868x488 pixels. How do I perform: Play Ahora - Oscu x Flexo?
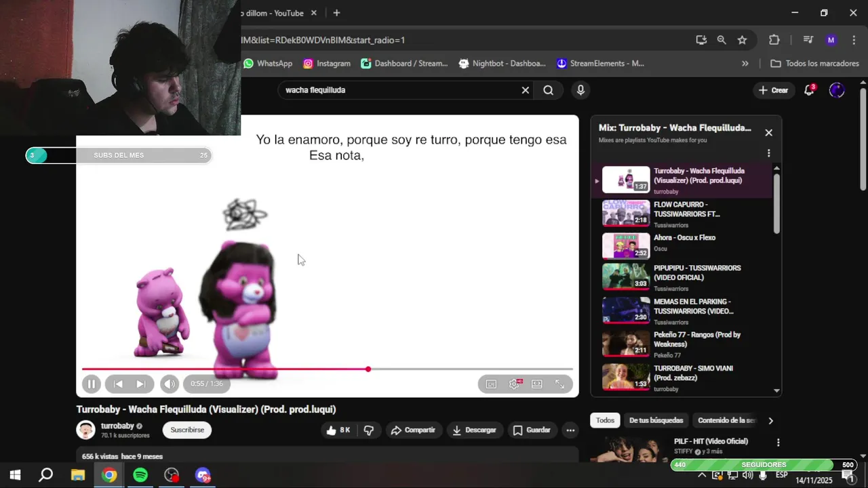click(x=682, y=246)
